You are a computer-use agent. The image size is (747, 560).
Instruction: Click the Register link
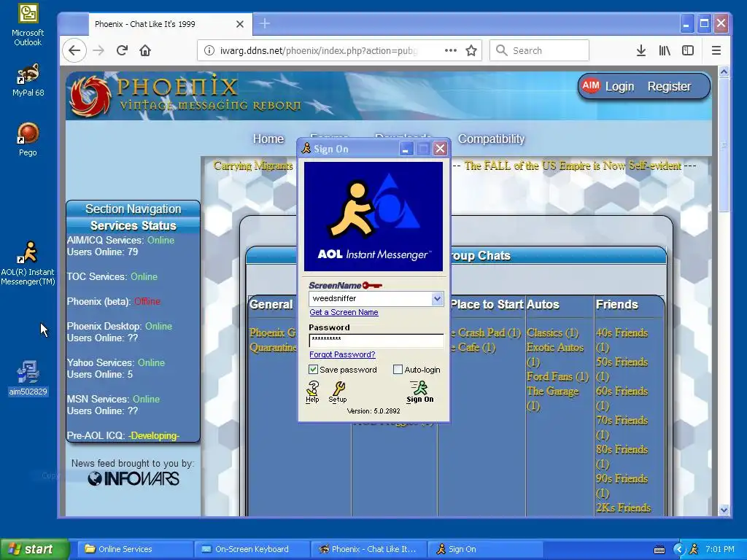click(669, 87)
